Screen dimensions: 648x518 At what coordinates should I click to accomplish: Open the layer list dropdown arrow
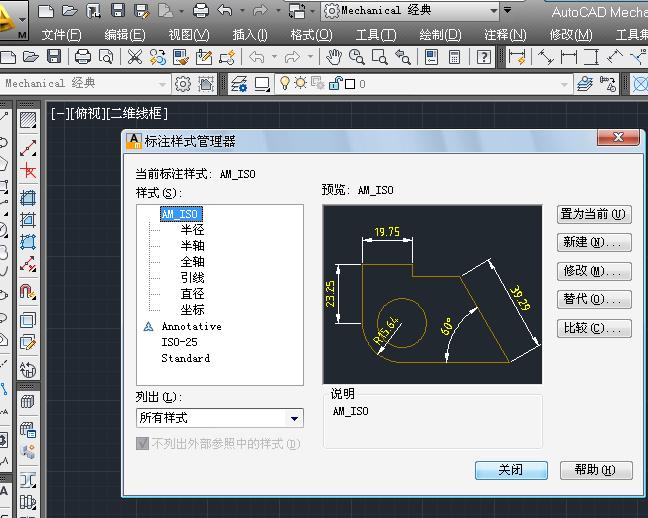point(565,84)
